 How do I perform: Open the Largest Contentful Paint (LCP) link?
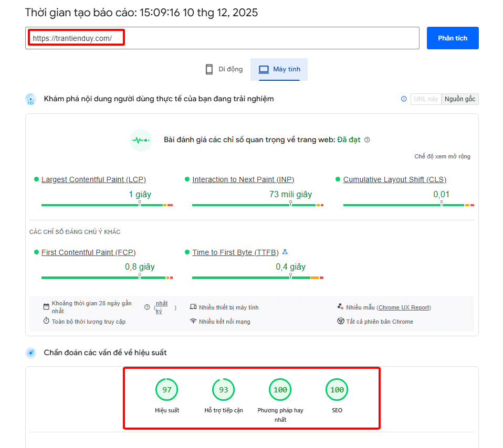[93, 179]
